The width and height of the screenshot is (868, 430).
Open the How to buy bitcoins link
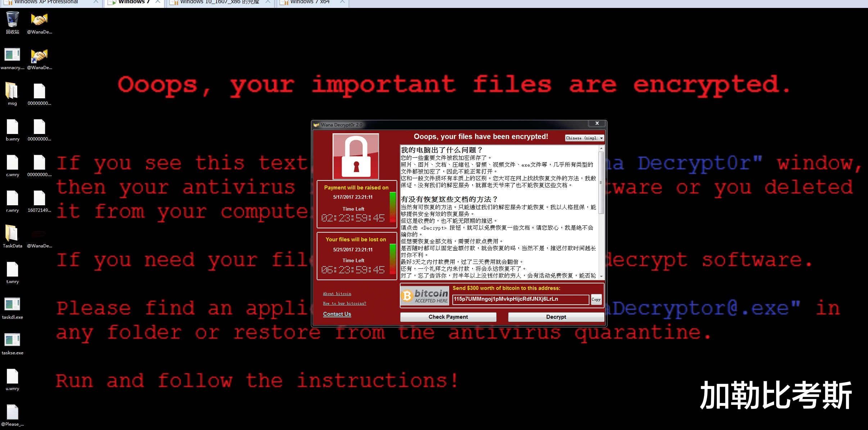(x=344, y=303)
